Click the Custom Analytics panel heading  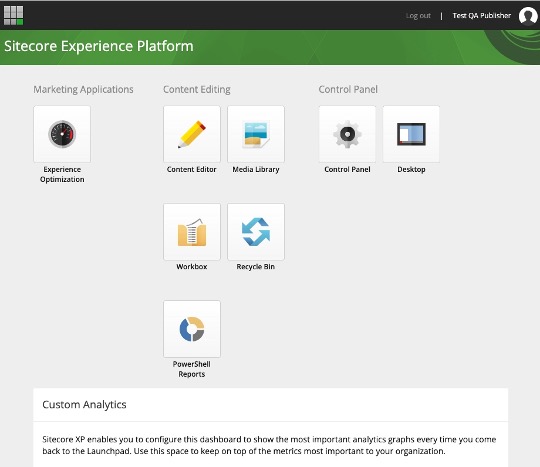point(84,405)
